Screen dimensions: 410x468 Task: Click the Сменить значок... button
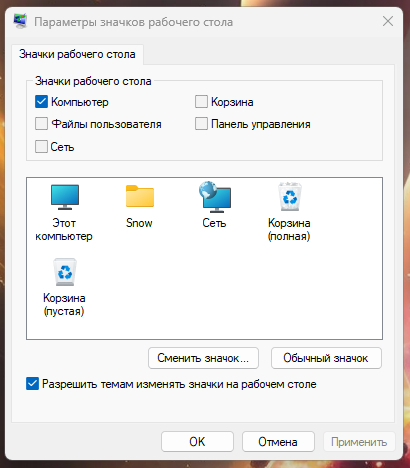(x=203, y=358)
